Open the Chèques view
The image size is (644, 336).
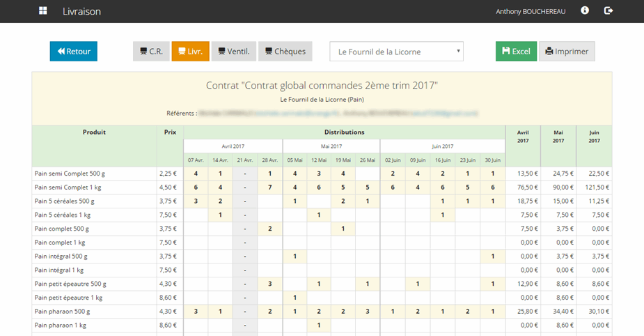coord(285,52)
